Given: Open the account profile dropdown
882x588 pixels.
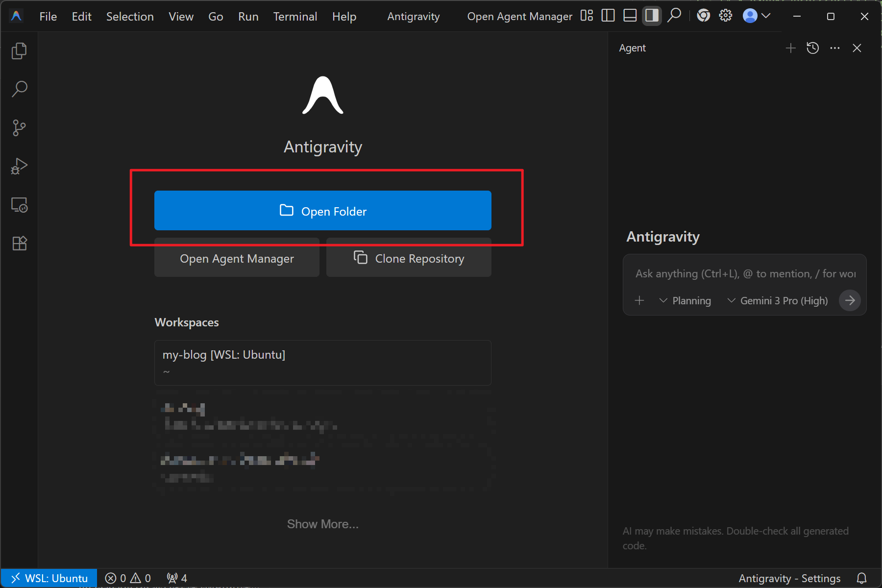Looking at the screenshot, I should [757, 16].
